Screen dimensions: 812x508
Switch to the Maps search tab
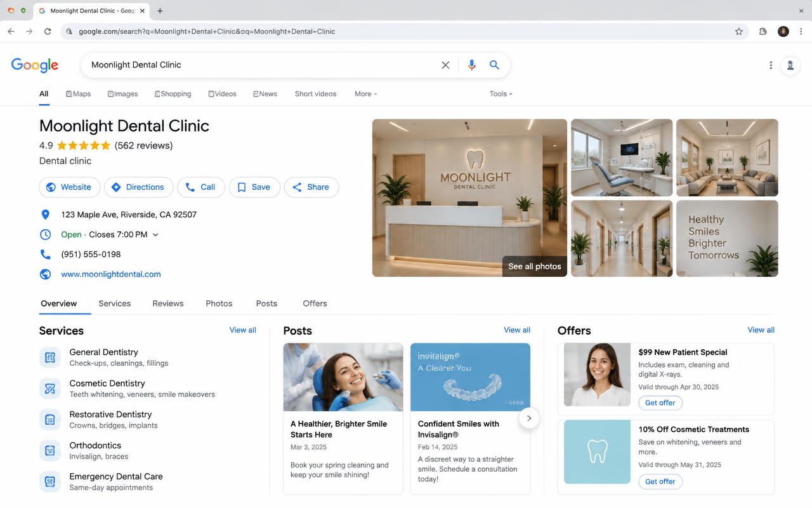[78, 93]
